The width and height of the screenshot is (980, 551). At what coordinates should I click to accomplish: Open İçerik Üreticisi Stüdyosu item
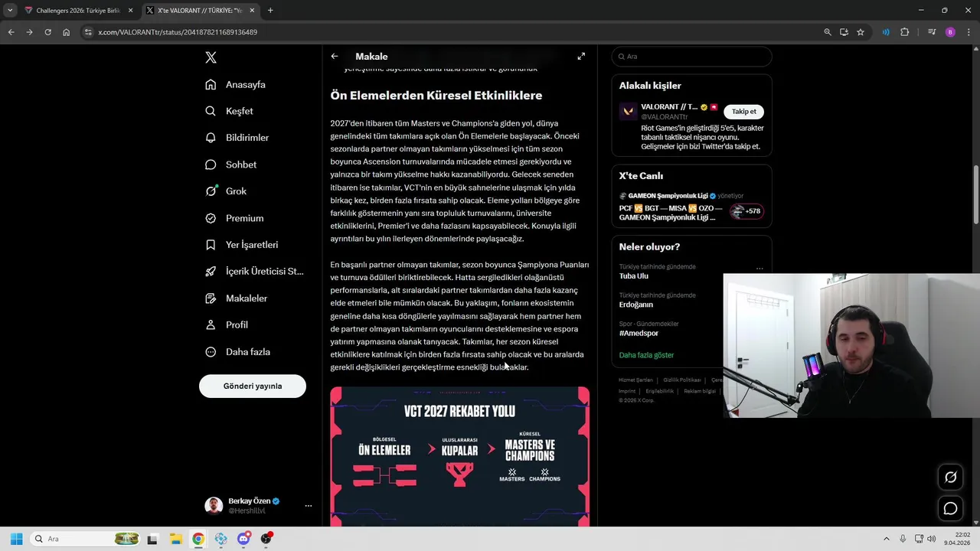(x=255, y=271)
